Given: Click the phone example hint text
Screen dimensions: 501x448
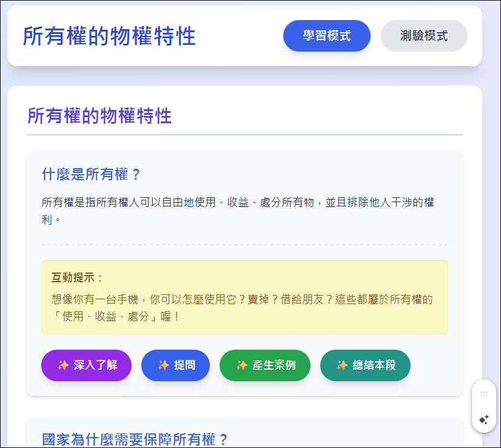Looking at the screenshot, I should coord(242,308).
